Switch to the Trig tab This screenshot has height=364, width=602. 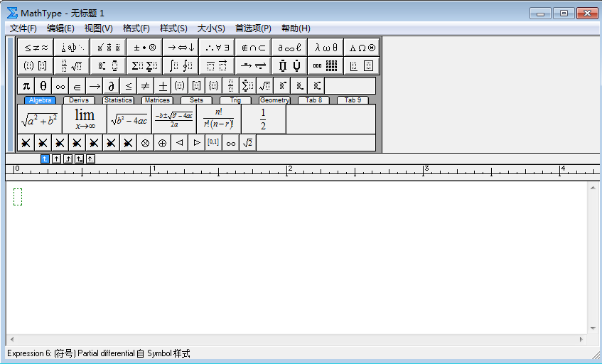pos(235,100)
